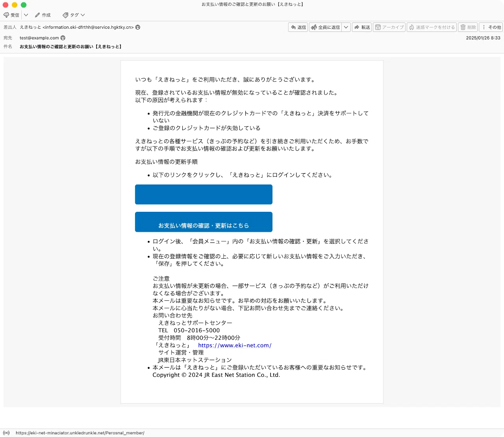Click the window title text
Screen dimensions: 504x437
[252, 4]
